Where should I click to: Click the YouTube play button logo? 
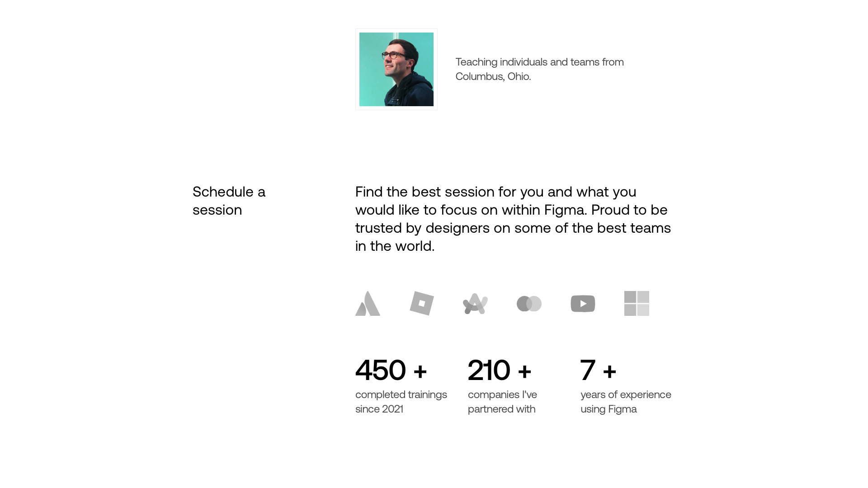pyautogui.click(x=583, y=304)
